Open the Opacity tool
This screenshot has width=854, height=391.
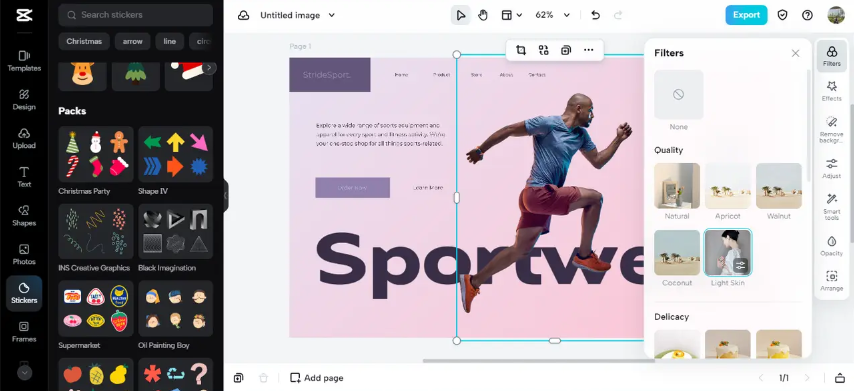(x=832, y=246)
